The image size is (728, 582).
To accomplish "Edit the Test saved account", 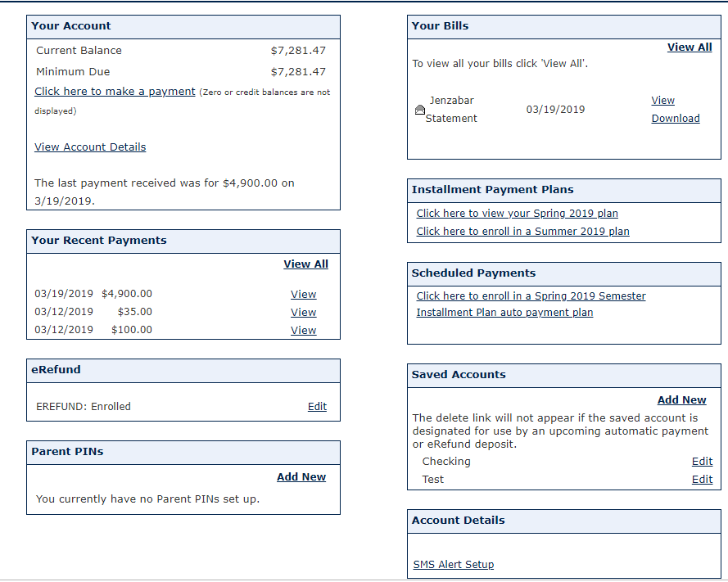I will click(x=702, y=479).
